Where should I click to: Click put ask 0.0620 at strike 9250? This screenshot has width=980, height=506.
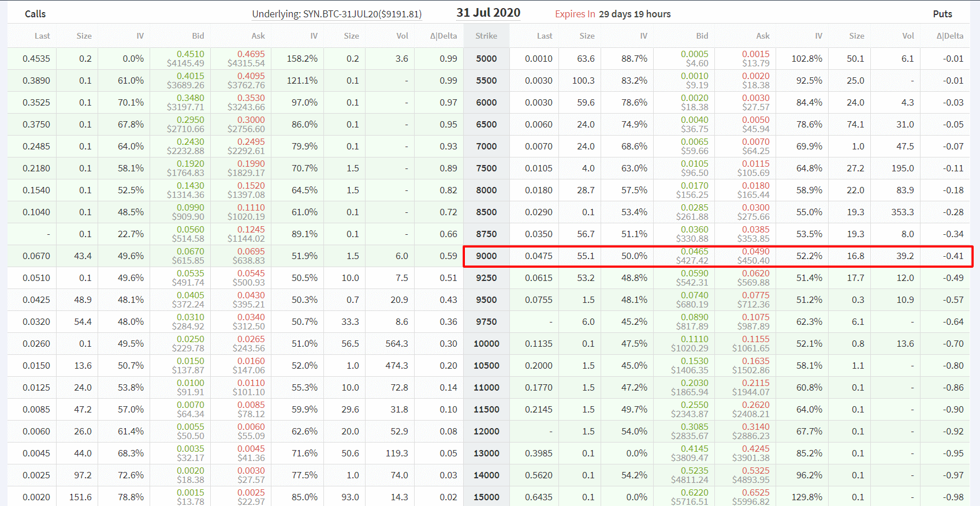tap(756, 273)
